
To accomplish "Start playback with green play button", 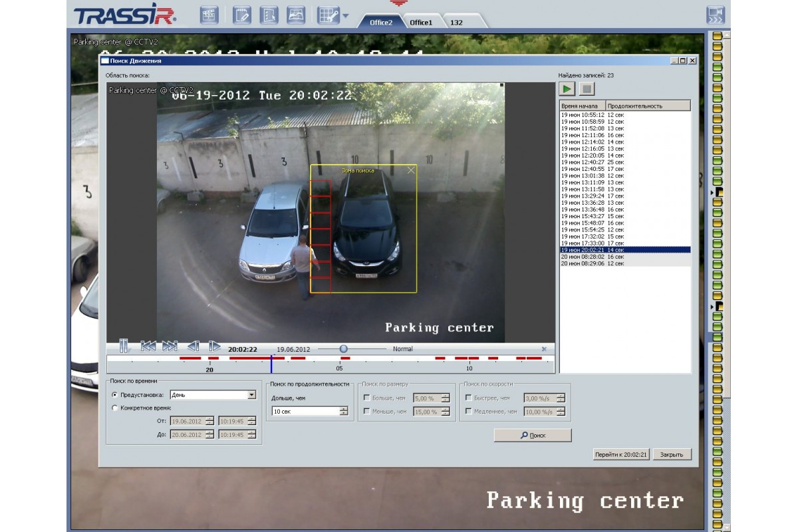I will [x=567, y=88].
